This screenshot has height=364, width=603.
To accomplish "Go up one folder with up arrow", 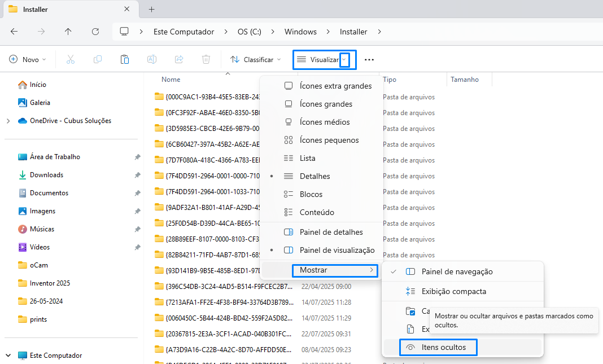I will tap(68, 32).
